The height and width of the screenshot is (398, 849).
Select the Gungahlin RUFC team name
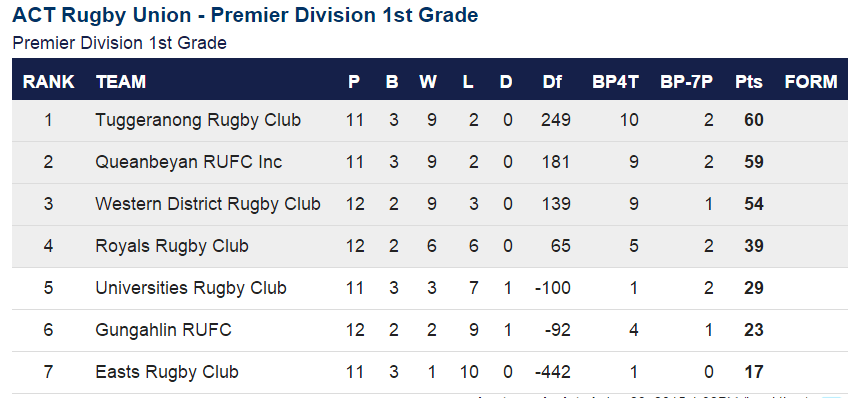point(163,330)
